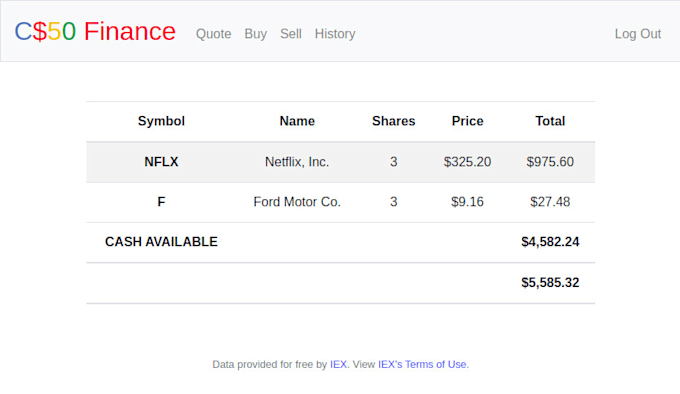Open the Quote page
This screenshot has height=394, width=680.
tap(213, 34)
